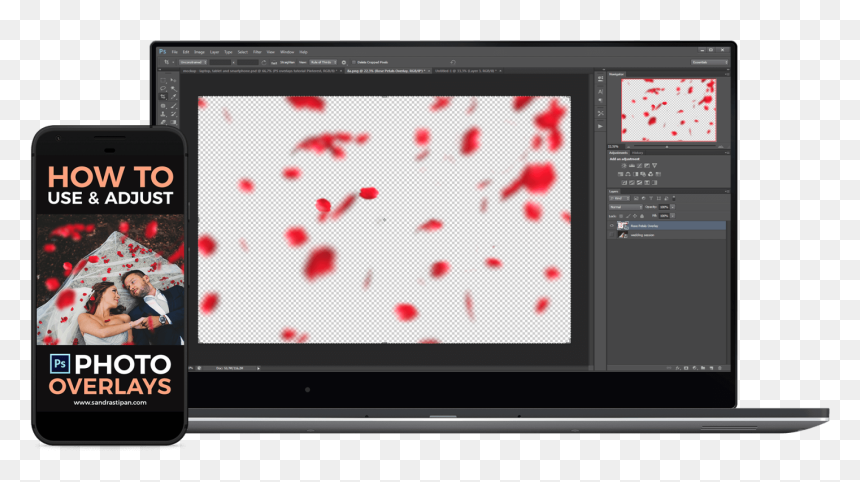This screenshot has height=482, width=860.
Task: Click the Straighten button
Action: point(284,63)
